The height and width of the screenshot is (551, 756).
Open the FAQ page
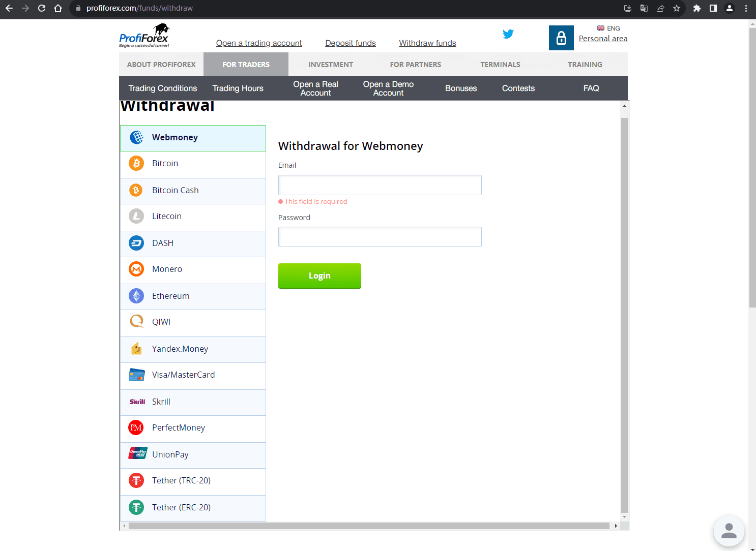click(x=591, y=88)
